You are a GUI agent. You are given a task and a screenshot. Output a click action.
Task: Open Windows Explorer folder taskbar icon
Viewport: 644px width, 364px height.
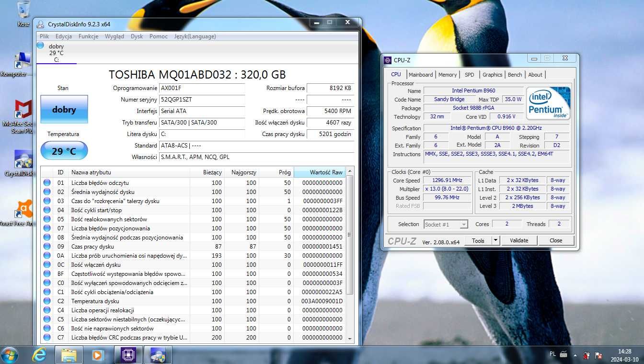coord(69,355)
